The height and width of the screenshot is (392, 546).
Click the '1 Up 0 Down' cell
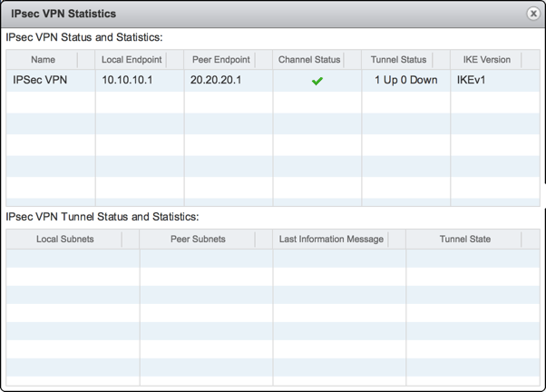pyautogui.click(x=405, y=80)
